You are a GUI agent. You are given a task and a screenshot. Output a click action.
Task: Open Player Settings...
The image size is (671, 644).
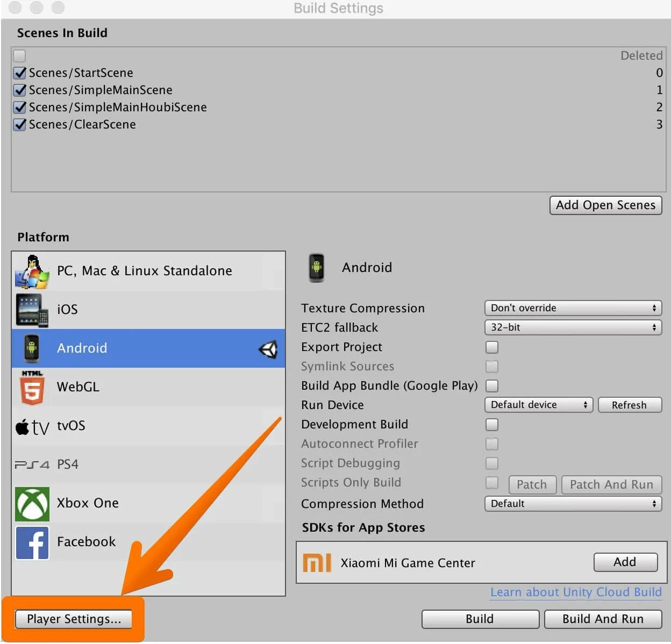pos(74,619)
